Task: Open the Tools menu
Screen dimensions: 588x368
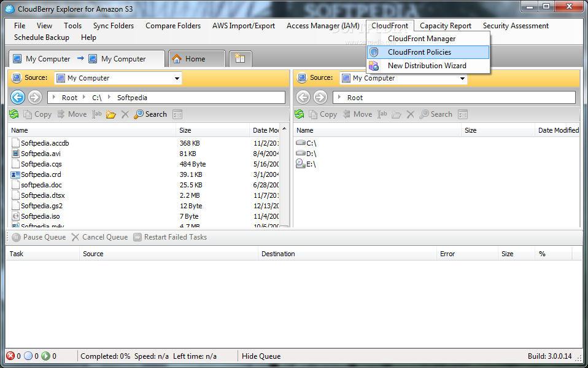Action: (x=73, y=26)
